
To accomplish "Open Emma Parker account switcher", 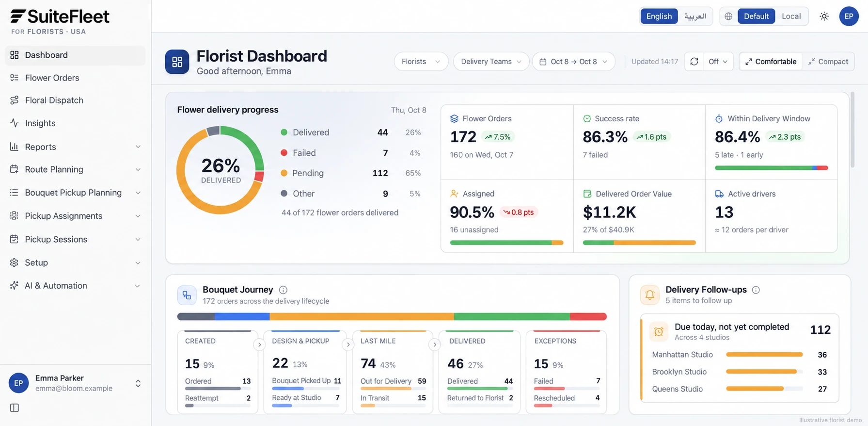I will tap(75, 383).
